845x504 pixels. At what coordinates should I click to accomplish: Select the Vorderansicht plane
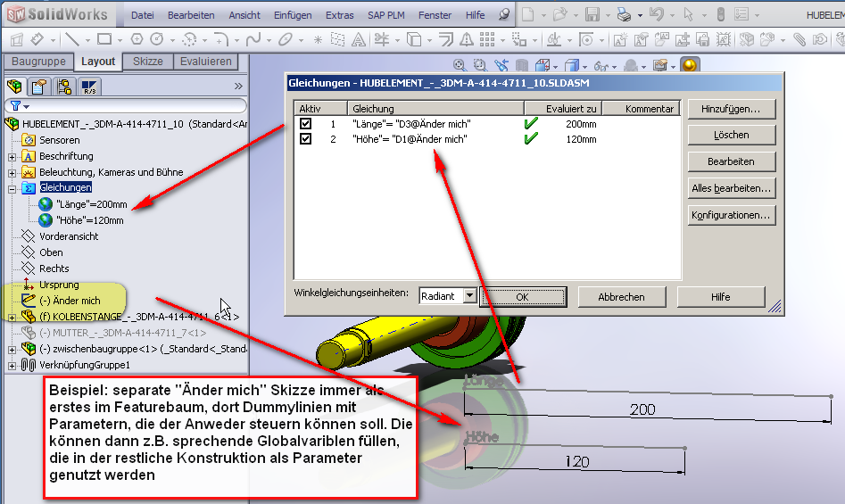point(69,236)
